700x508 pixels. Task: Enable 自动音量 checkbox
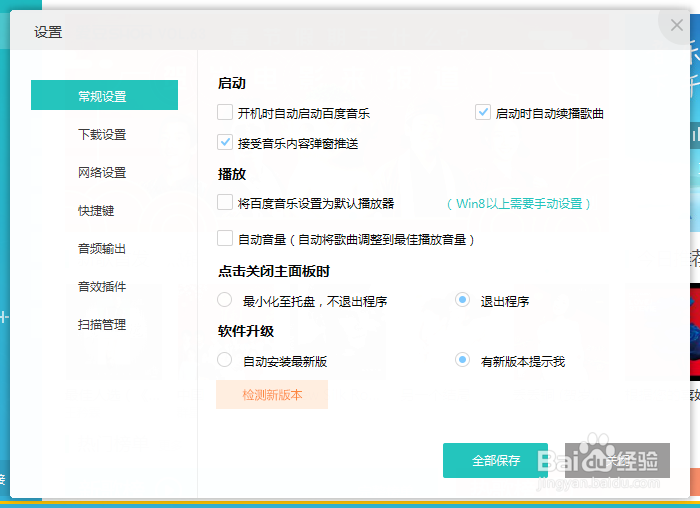pos(225,238)
